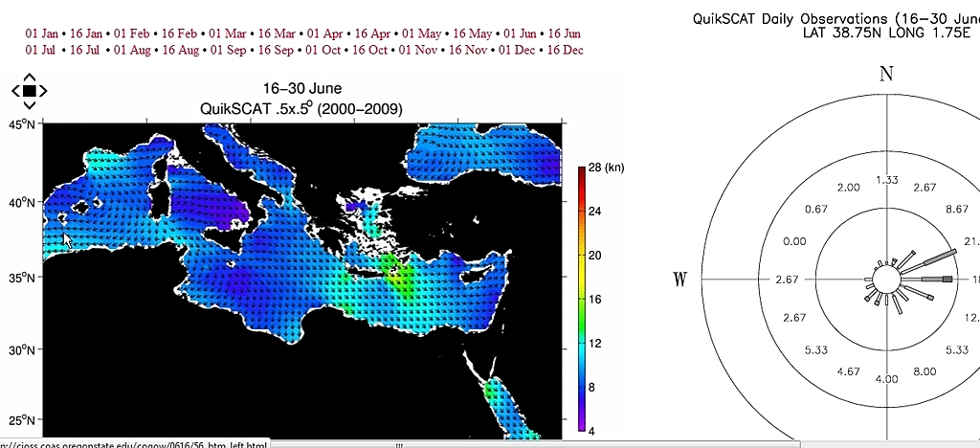Open the 01 Jan wind map link
Screen dimensions: 980x448
pos(42,34)
